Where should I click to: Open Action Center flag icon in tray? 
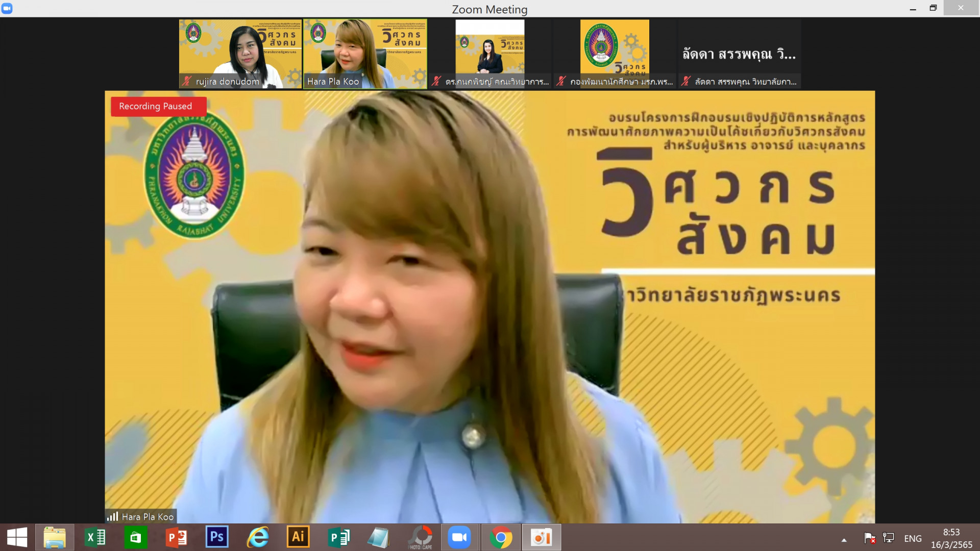869,538
